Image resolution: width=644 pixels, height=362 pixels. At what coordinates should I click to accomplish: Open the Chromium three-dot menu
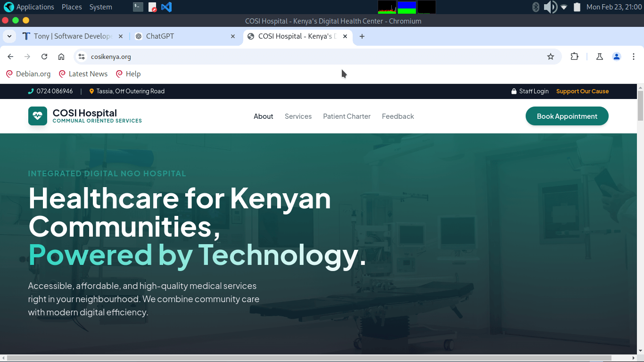634,57
